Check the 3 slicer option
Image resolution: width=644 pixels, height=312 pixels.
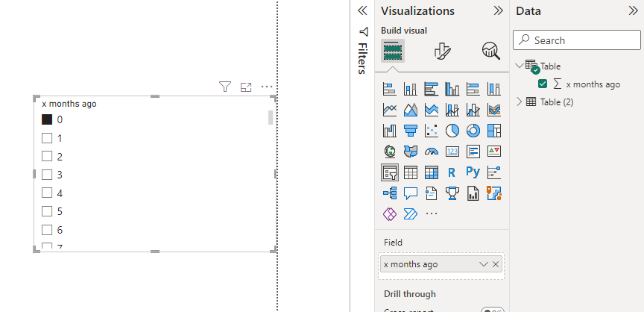coord(47,175)
